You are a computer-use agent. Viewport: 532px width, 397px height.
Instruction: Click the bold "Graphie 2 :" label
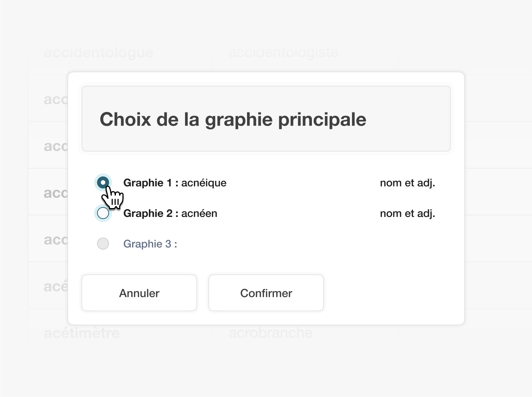tap(151, 213)
